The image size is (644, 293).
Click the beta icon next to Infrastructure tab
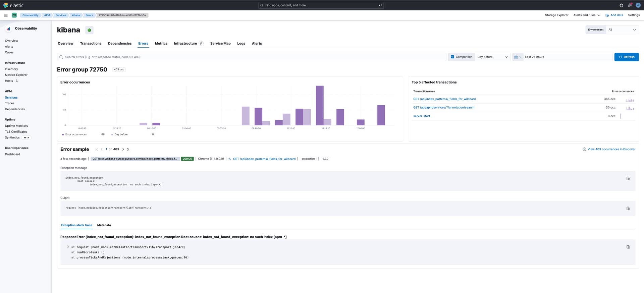click(x=201, y=43)
